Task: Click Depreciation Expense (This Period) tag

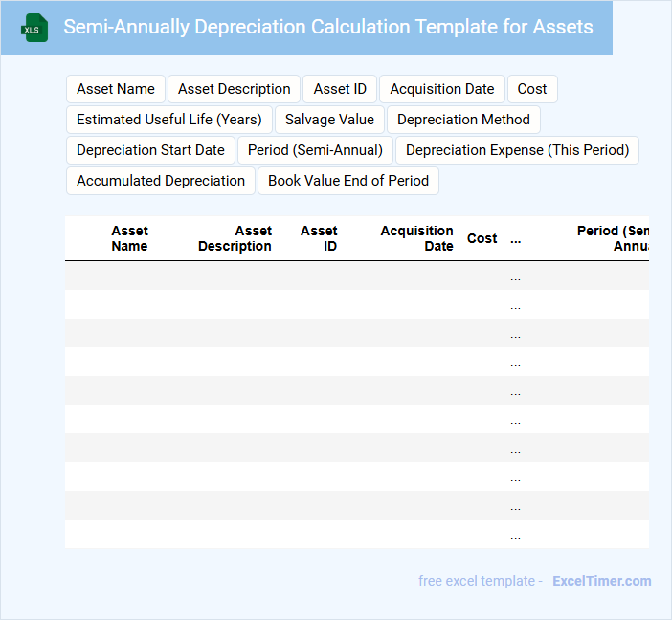Action: coord(517,150)
